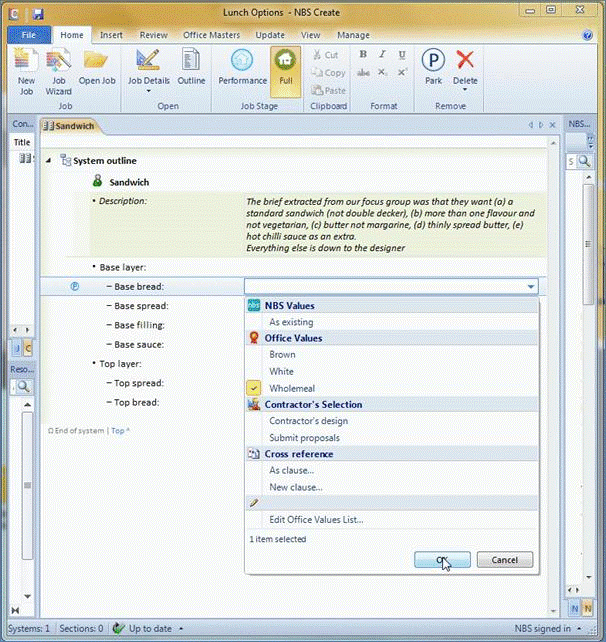
Task: Click the parked icon beside Base bread
Action: coord(75,287)
